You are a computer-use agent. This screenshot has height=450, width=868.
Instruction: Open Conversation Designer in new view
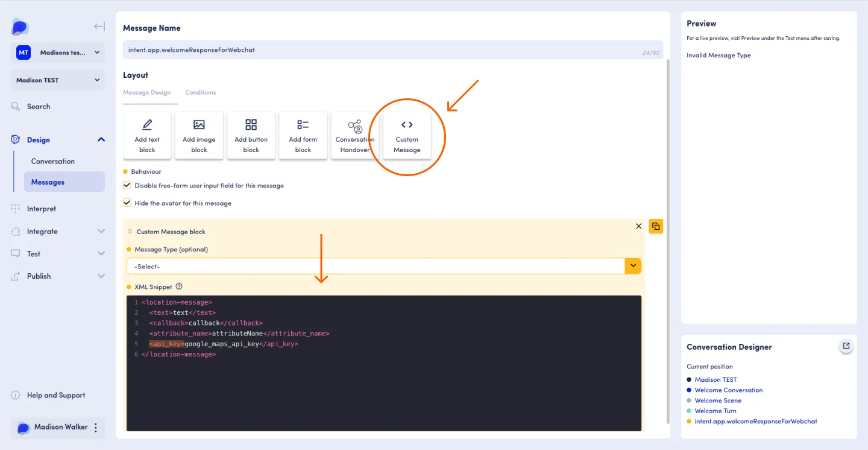click(x=846, y=346)
